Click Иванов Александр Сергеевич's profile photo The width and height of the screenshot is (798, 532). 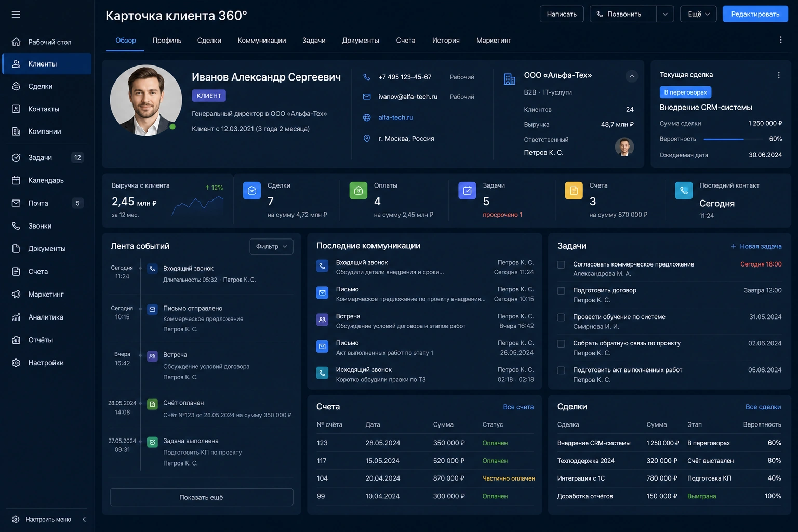coord(146,100)
